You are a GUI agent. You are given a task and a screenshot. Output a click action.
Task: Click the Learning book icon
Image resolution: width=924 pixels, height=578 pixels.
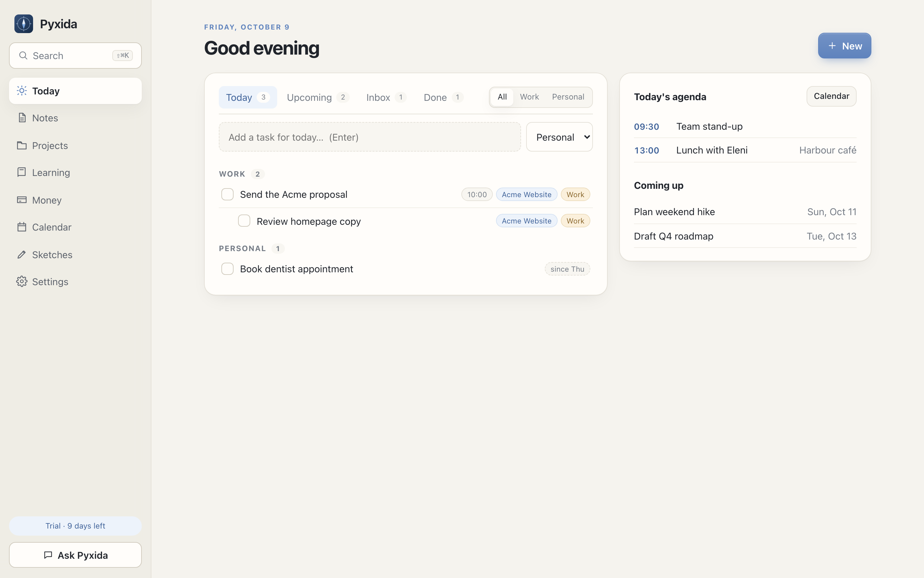point(22,172)
